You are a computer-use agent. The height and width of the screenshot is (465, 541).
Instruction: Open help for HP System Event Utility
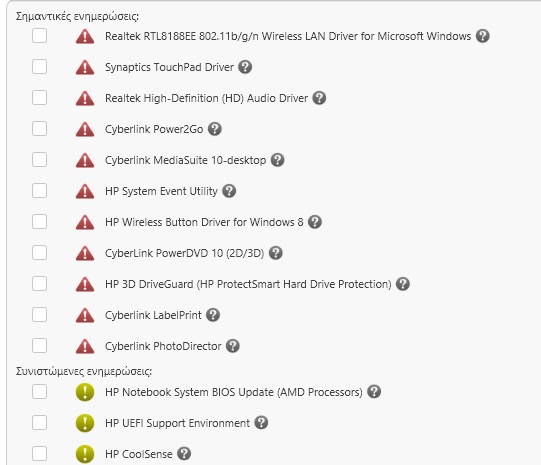[229, 191]
